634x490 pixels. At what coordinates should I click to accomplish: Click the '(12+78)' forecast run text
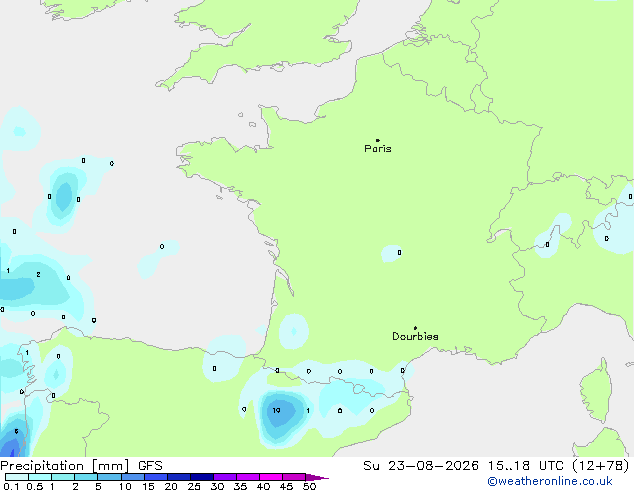tap(600, 466)
